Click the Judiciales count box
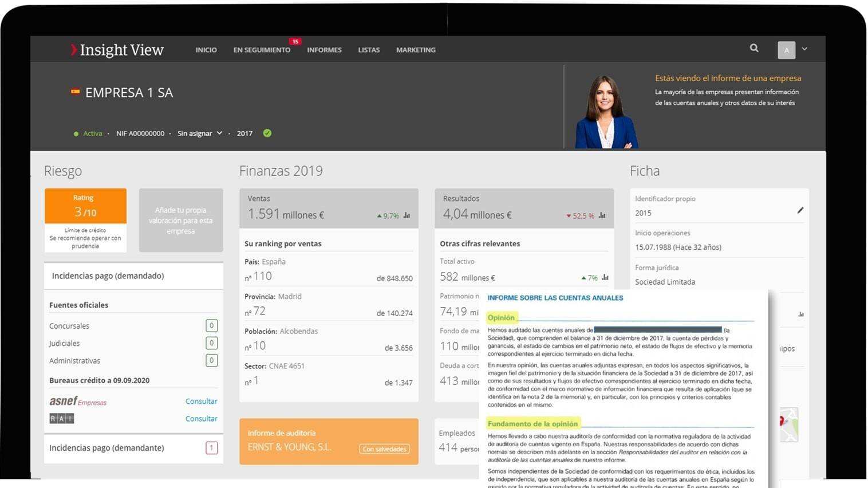This screenshot has height=488, width=868. [211, 343]
